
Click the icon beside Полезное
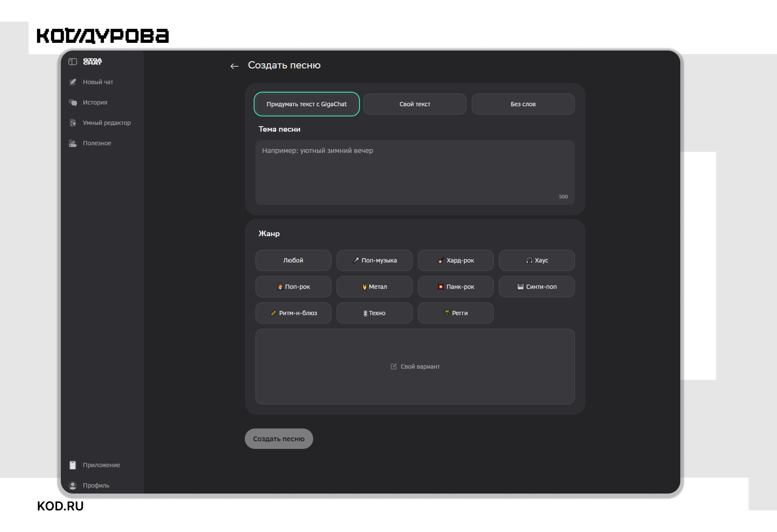click(x=73, y=143)
